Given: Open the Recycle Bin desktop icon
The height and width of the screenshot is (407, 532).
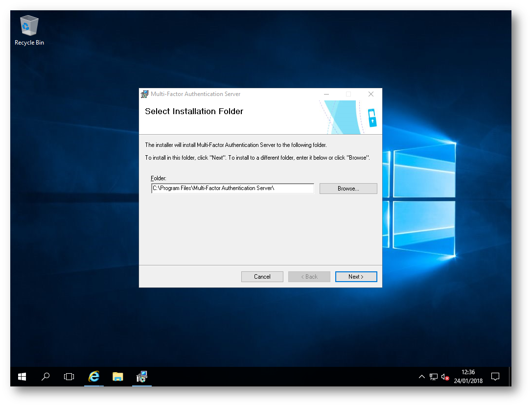Looking at the screenshot, I should pyautogui.click(x=29, y=30).
